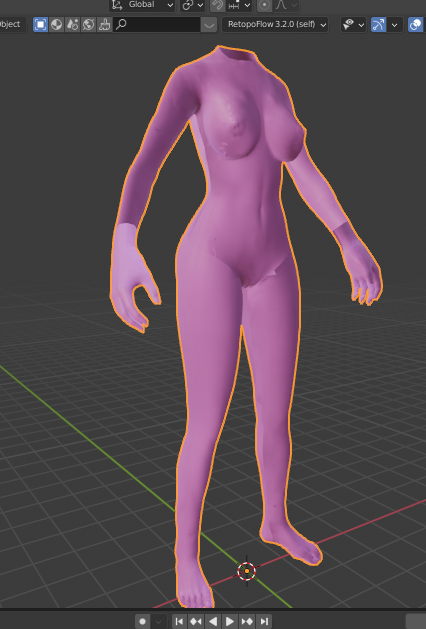Viewport: 426px width, 629px height.
Task: Toggle the snapping magnet icon
Action: tap(217, 5)
